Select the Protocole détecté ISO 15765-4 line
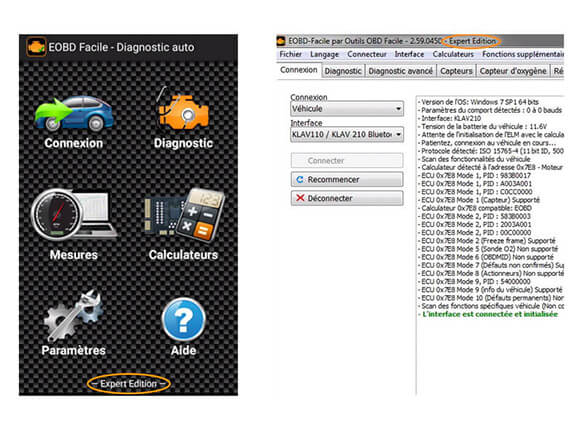Screen dimensions: 580x438 (491, 151)
